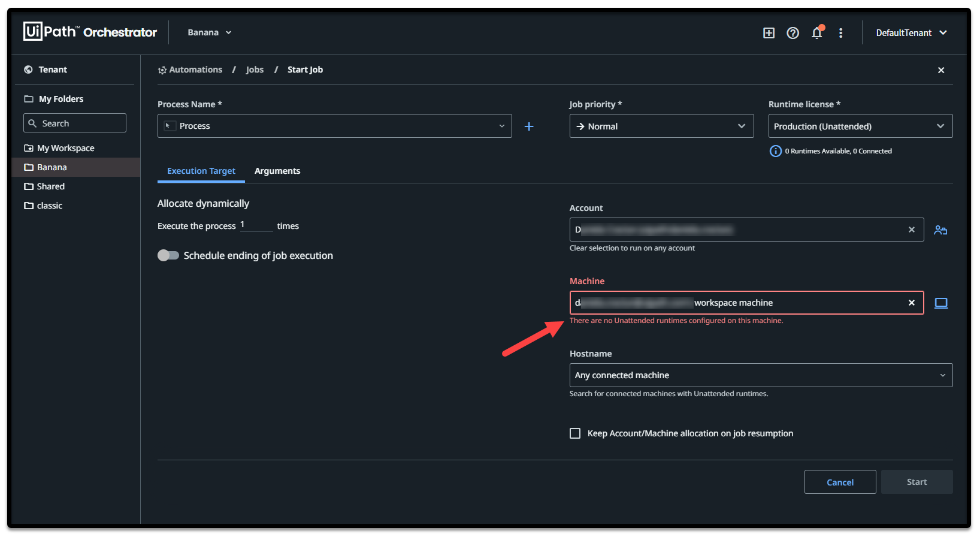This screenshot has height=537, width=980.
Task: Click the UiPath Orchestrator logo
Action: [90, 32]
